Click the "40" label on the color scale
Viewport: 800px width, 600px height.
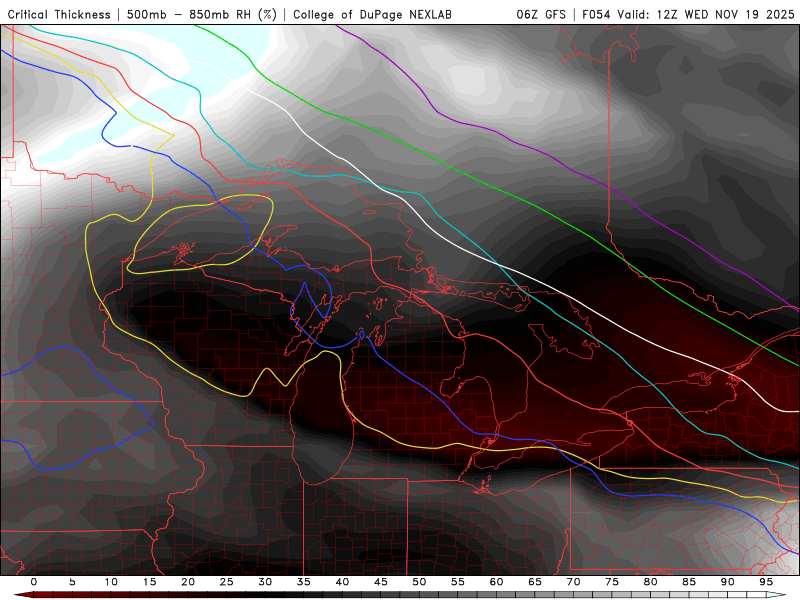(x=342, y=582)
